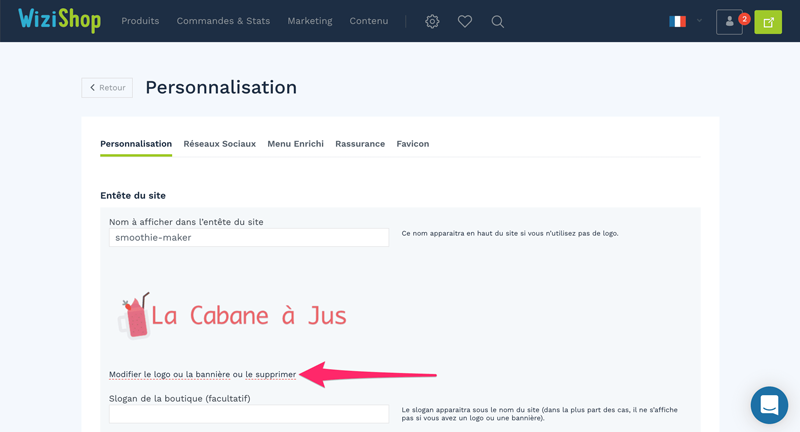
Task: Open the shop via green external link icon
Action: coord(768,22)
